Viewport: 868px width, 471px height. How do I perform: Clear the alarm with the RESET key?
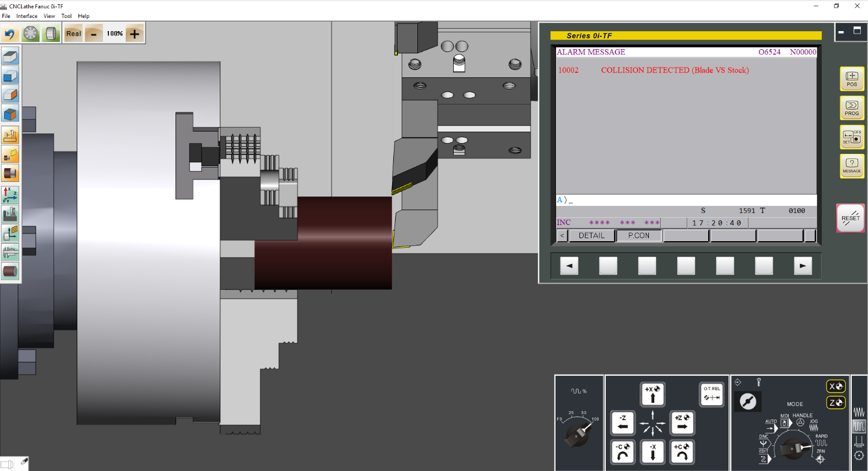point(851,218)
